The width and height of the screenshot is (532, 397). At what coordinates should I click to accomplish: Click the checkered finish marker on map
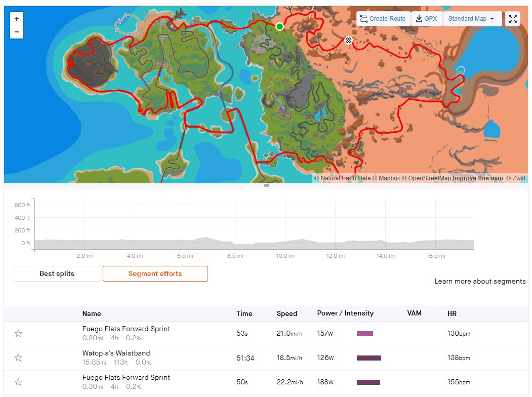[348, 41]
